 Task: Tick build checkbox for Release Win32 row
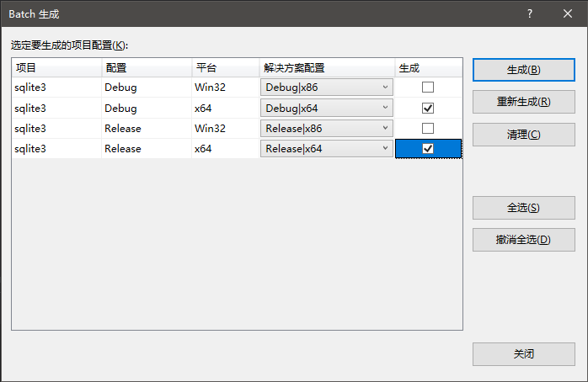click(x=428, y=128)
